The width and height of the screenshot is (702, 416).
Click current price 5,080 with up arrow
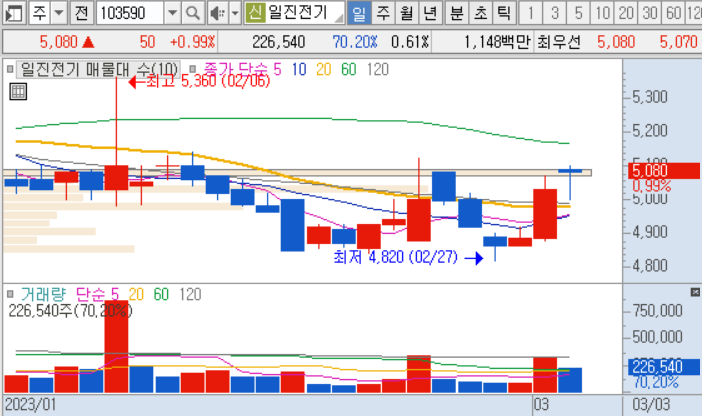67,42
